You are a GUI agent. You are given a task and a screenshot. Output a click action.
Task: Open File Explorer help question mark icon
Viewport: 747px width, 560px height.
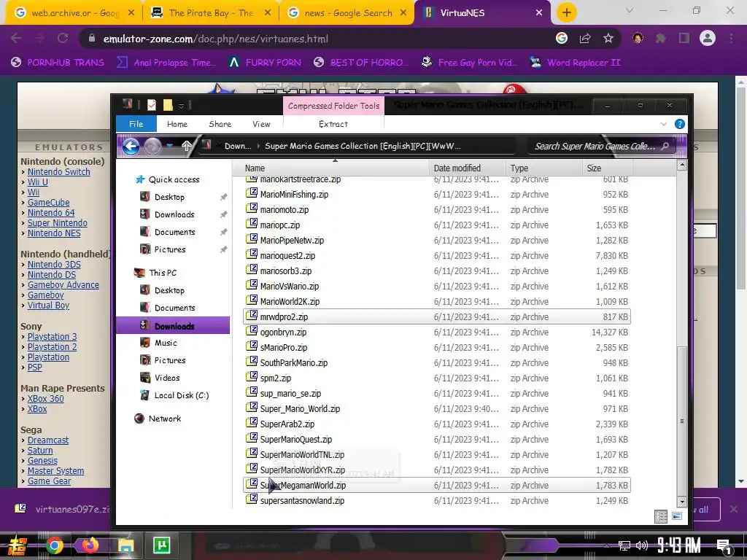tap(680, 124)
